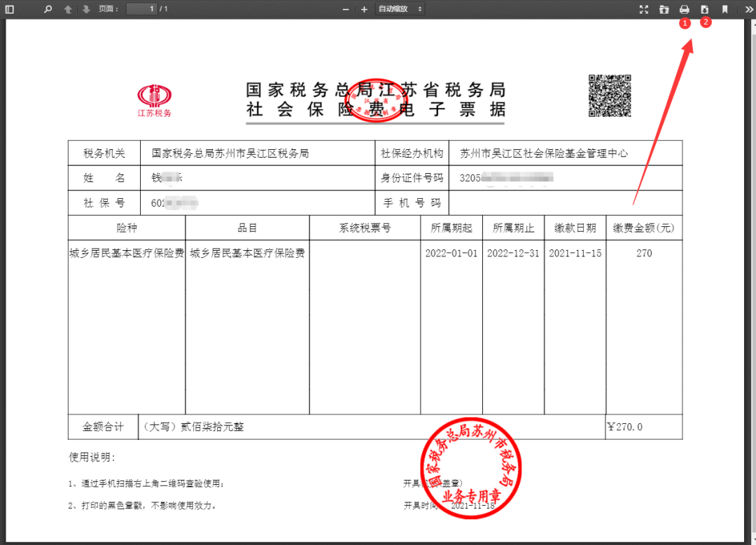This screenshot has height=545, width=756.
Task: Click the QR code on the receipt
Action: (610, 95)
